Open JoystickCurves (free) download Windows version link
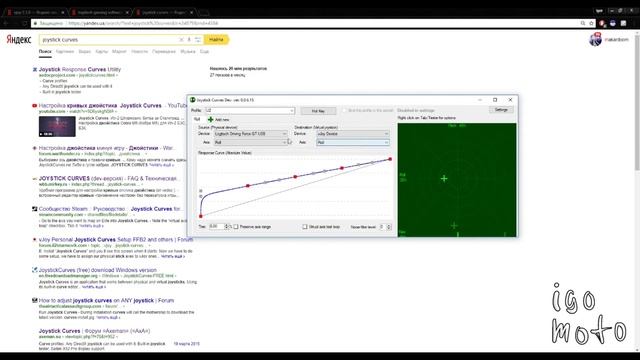The width and height of the screenshot is (640, 360). (x=98, y=270)
